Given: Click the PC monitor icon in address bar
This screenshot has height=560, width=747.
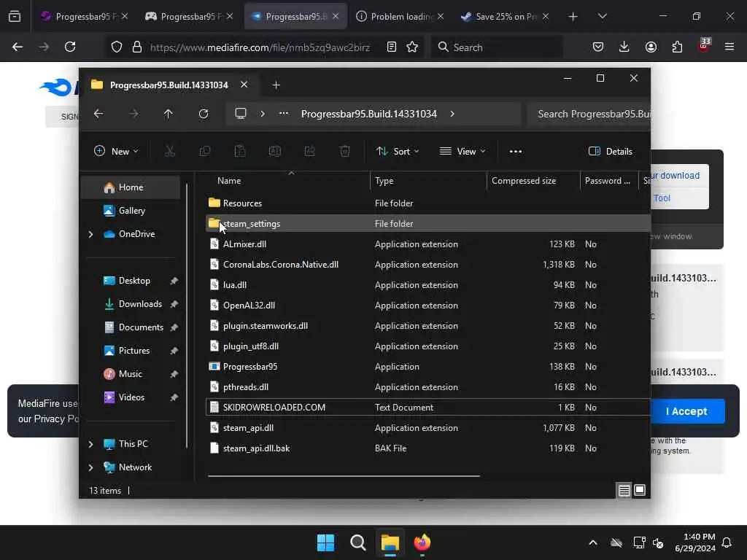Looking at the screenshot, I should click(241, 114).
